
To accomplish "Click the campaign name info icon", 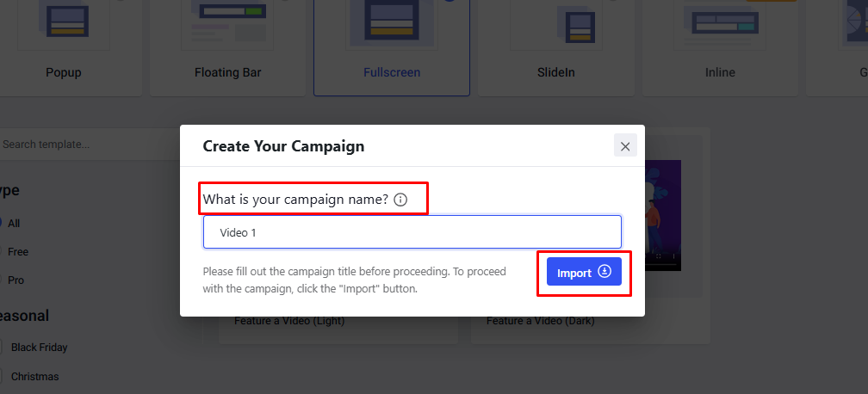I will (400, 200).
